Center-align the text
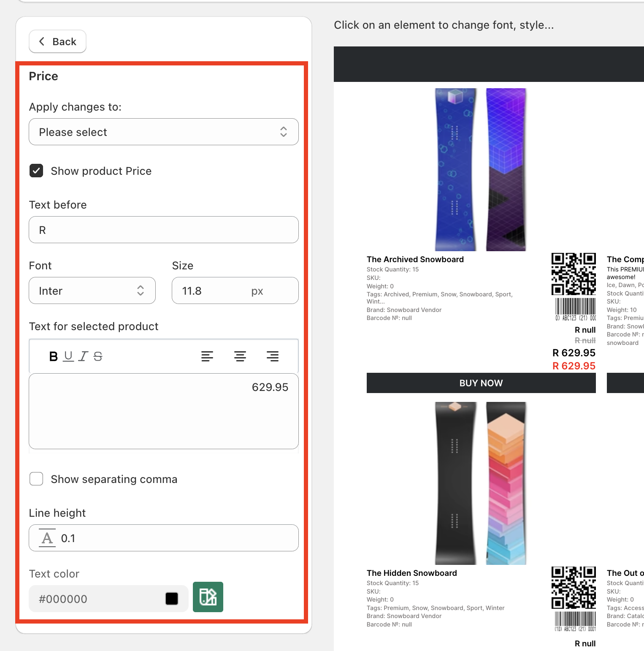 point(240,356)
